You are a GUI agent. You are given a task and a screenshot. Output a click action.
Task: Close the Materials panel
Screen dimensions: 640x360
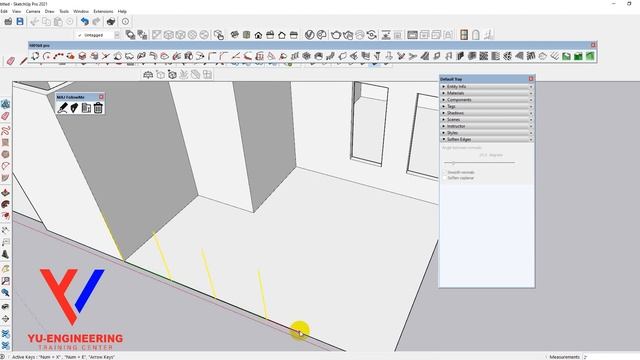[x=531, y=93]
